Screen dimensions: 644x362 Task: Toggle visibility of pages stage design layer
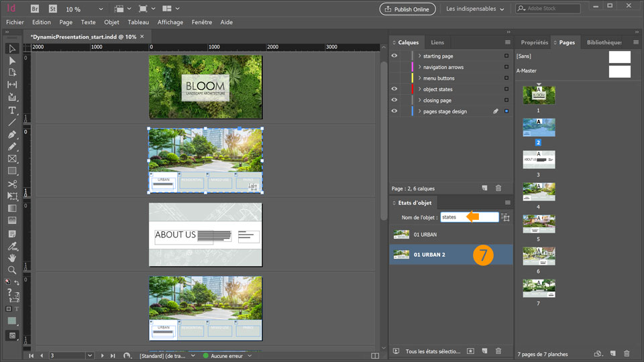(x=394, y=111)
